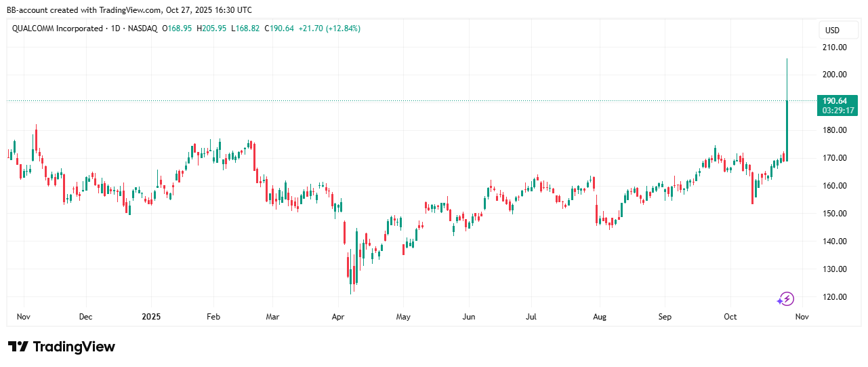Screen dimensions: 868x367
Task: Select the 2025 label on time axis
Action: point(150,316)
